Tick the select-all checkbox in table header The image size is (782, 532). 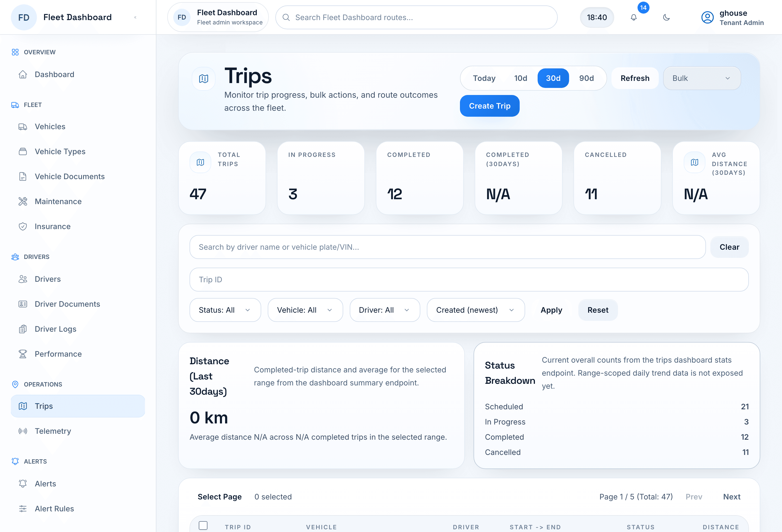[x=203, y=525]
